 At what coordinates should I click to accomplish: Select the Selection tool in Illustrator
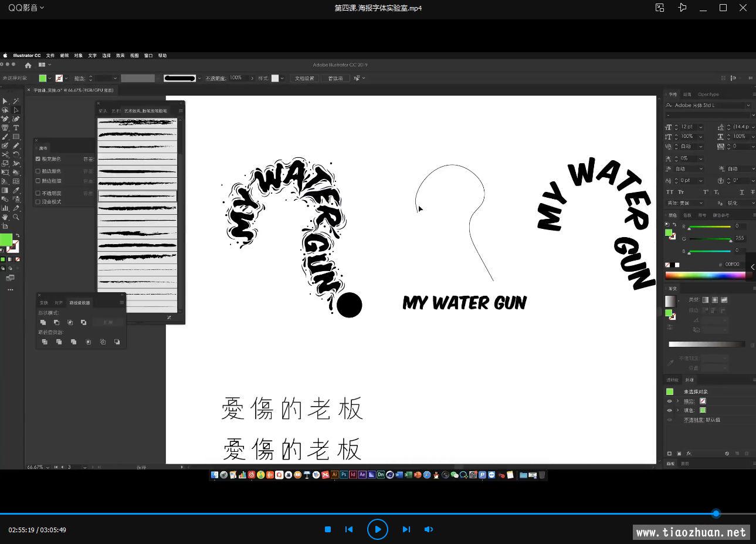5,101
